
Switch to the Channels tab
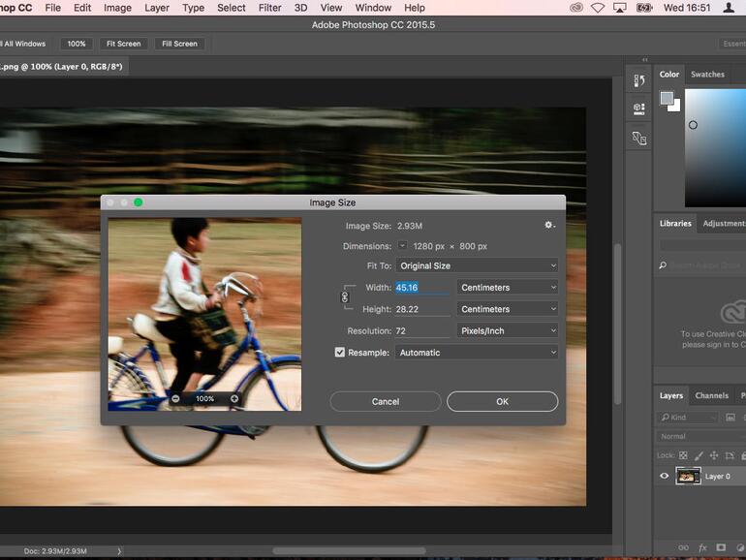[712, 395]
